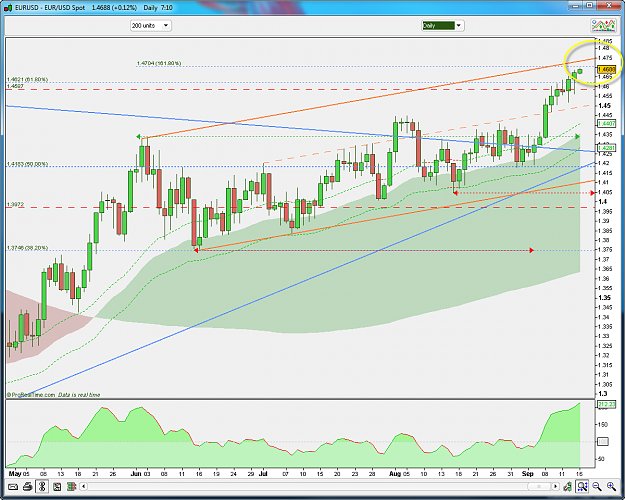Click the EURUSD window title bar icon
The height and width of the screenshot is (500, 625).
9,7
